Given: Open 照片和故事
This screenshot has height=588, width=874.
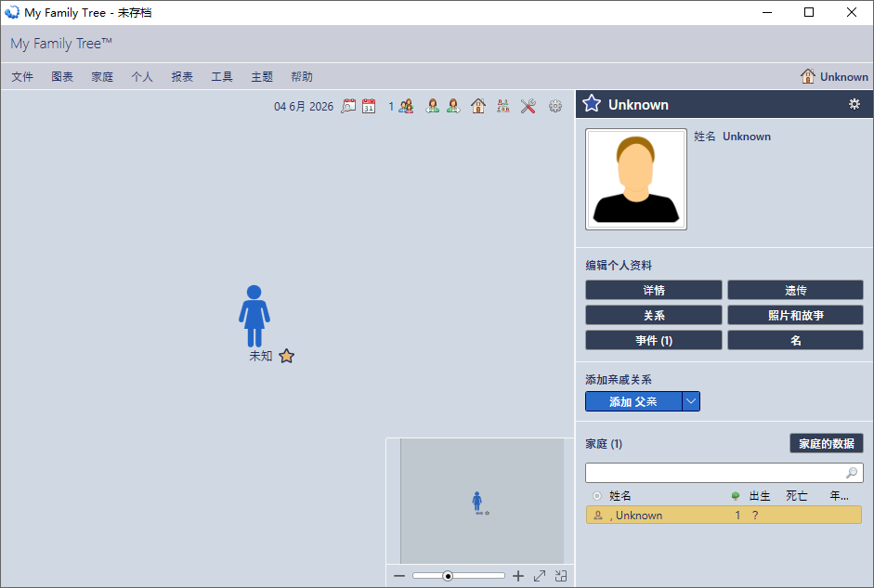Looking at the screenshot, I should click(795, 315).
